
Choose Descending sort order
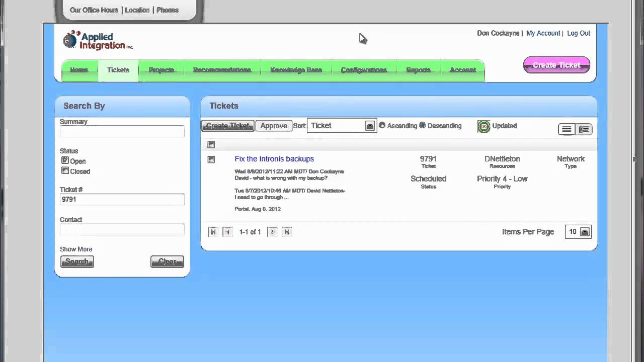click(422, 125)
